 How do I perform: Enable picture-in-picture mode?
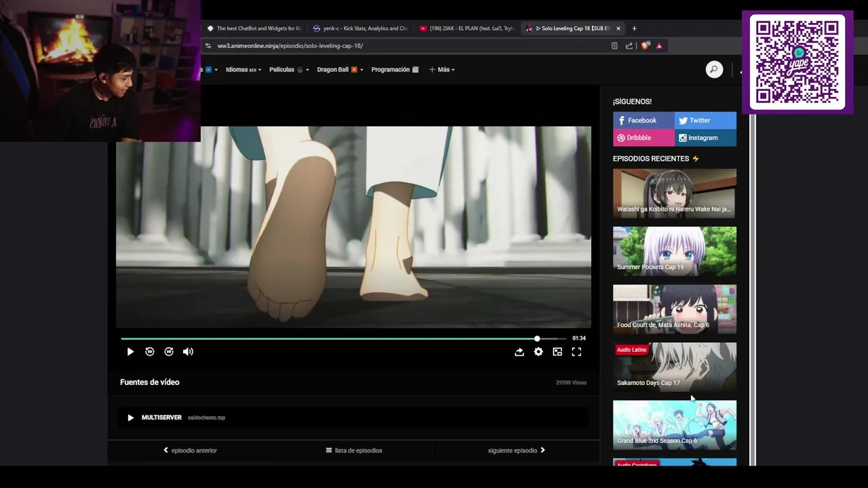click(557, 352)
